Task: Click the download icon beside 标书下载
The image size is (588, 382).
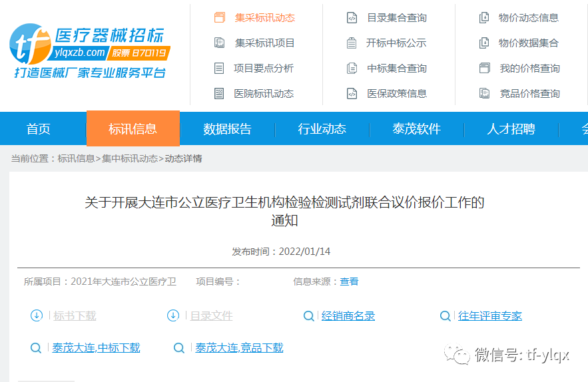Action: [37, 315]
